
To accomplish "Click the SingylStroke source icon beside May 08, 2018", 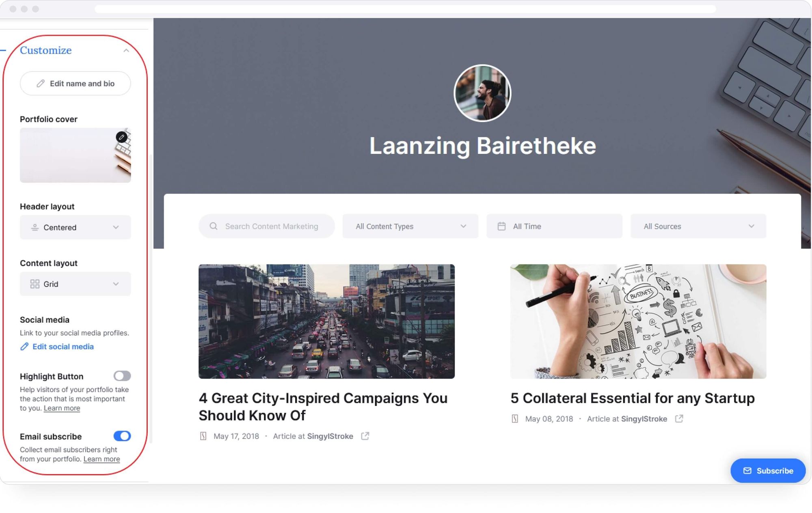I will click(515, 418).
